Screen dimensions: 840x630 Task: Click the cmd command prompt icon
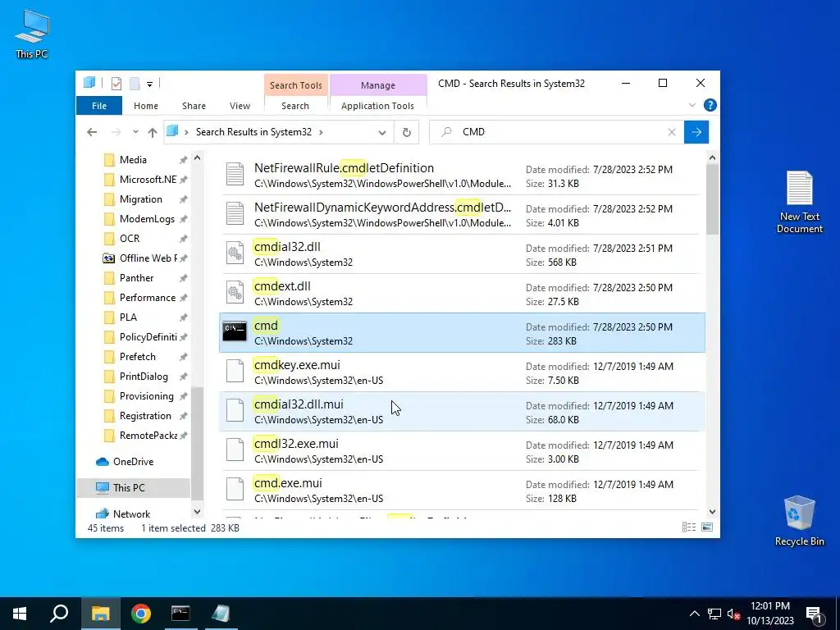[235, 331]
